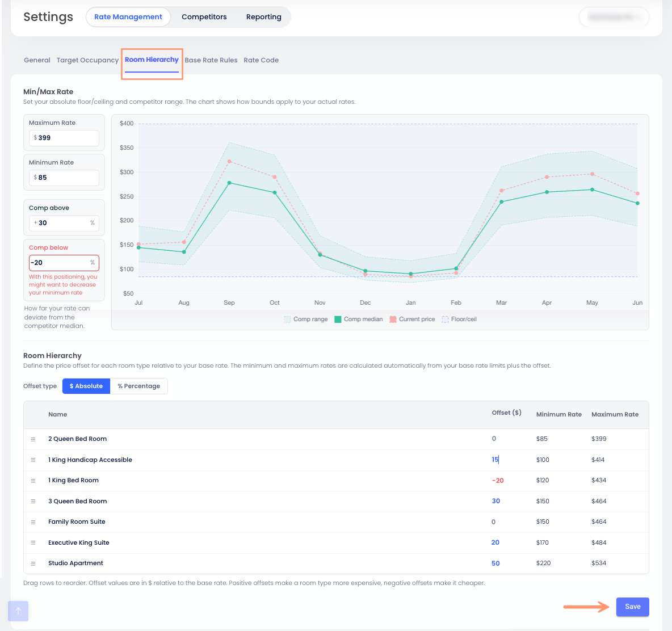Click drag handle for 1 King Bed Room
Image resolution: width=672 pixels, height=631 pixels.
[x=33, y=481]
